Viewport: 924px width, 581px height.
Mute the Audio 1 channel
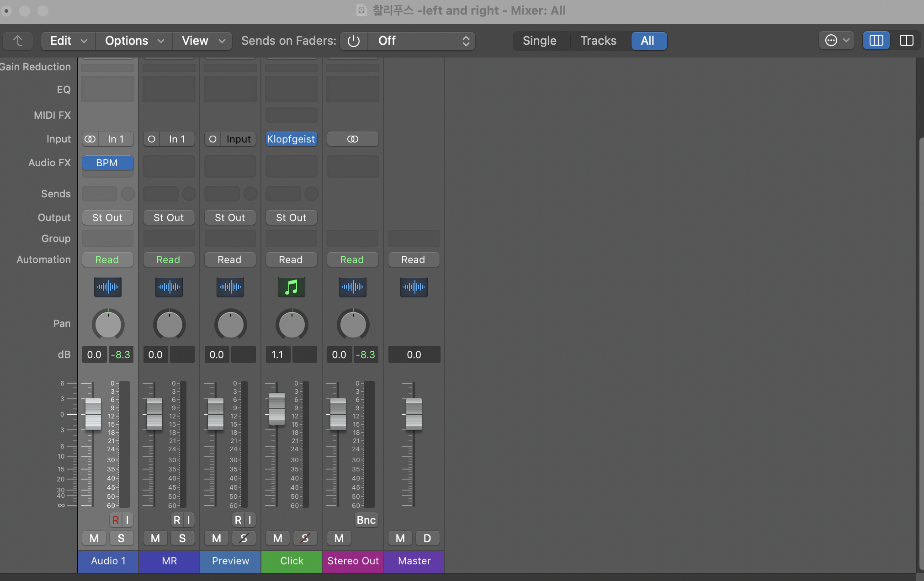(x=94, y=538)
